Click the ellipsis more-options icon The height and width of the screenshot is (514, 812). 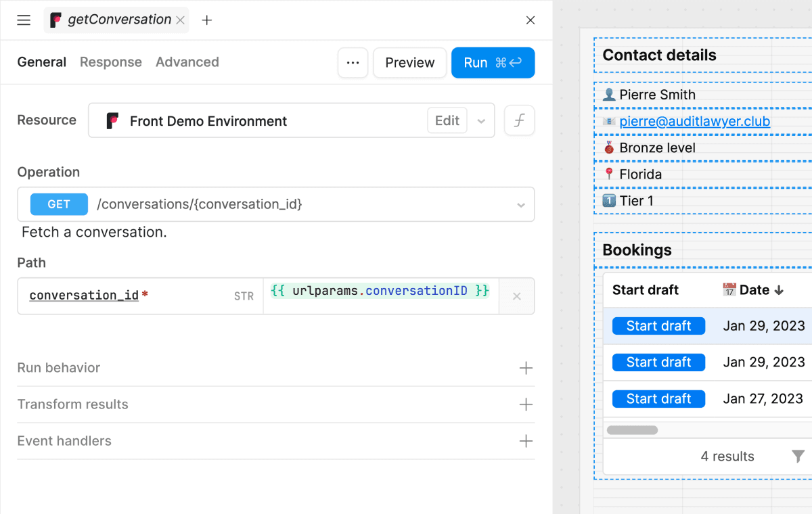[x=353, y=62]
